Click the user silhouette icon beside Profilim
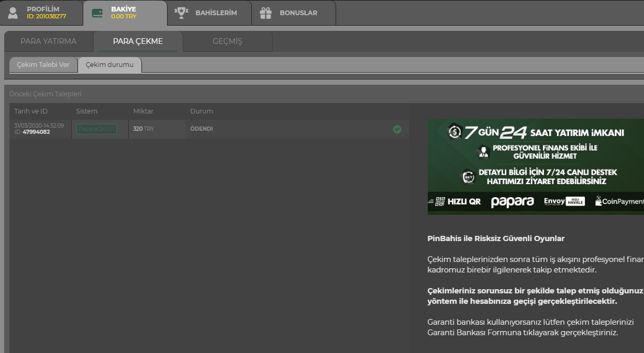644x353 pixels. coord(13,13)
